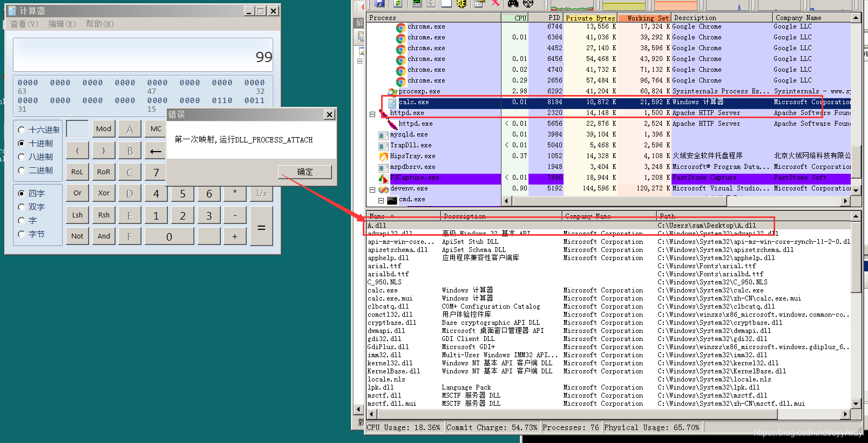Viewport: 868px width, 443px height.
Task: Click the feather icon of httpd.exe PID 5656
Action: (392, 124)
